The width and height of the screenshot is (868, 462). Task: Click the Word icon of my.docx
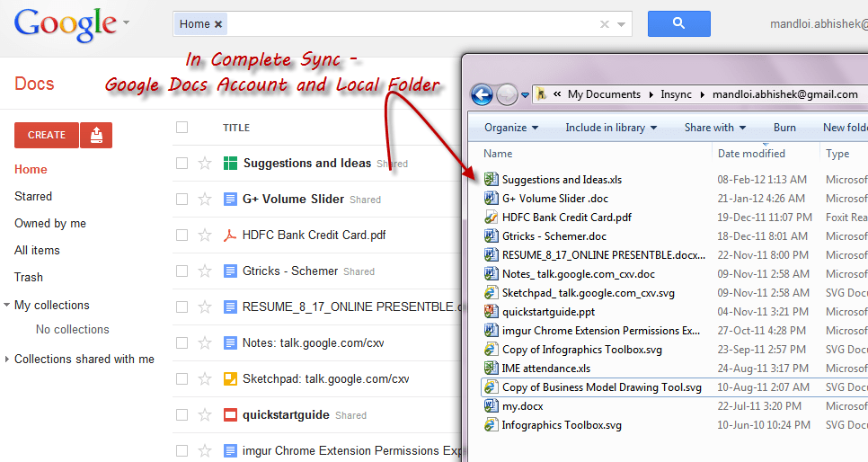491,406
